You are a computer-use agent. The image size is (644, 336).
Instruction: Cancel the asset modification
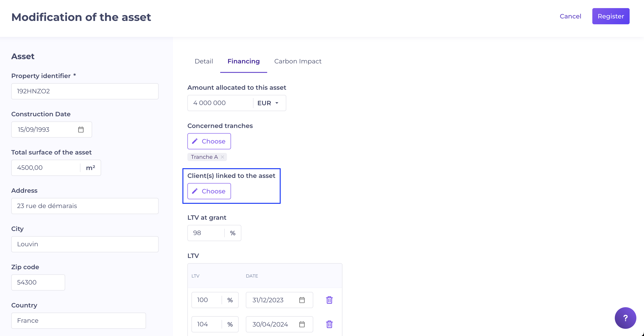[570, 16]
